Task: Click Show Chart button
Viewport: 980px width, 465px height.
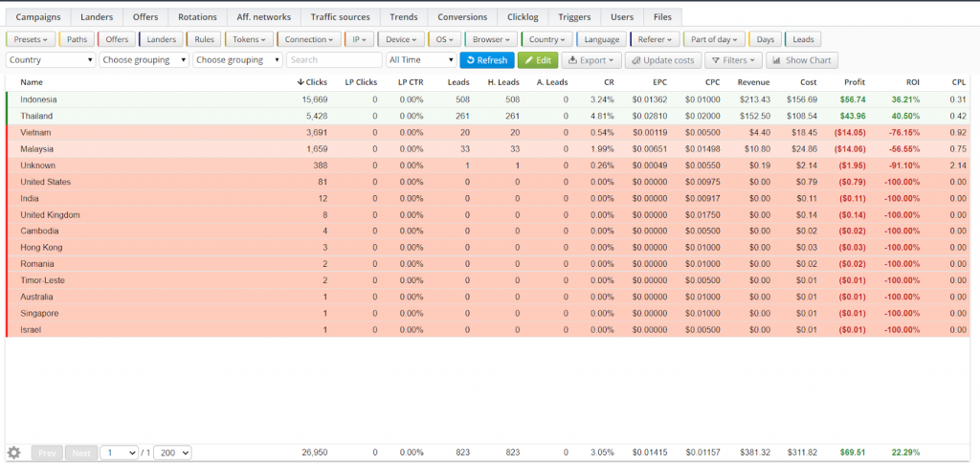Action: 802,60
